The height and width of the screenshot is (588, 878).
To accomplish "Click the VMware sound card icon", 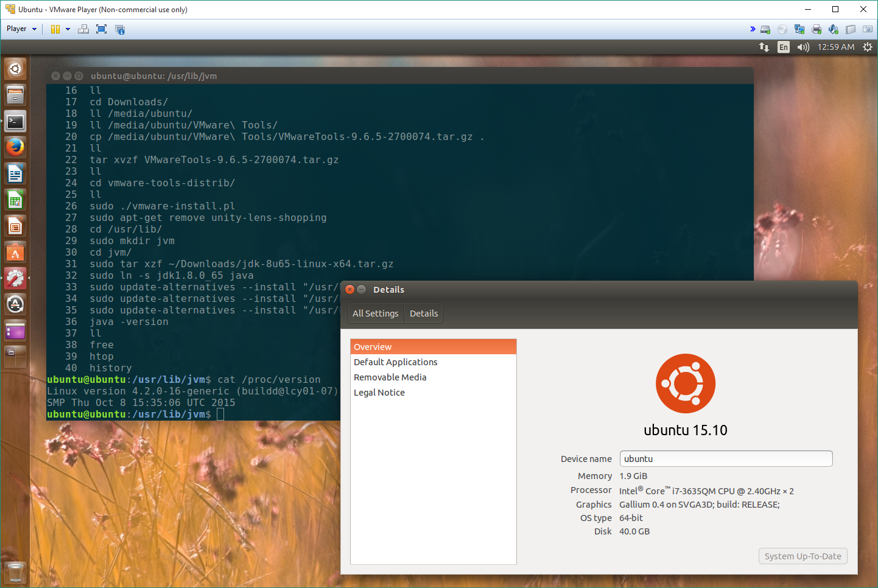I will point(834,29).
